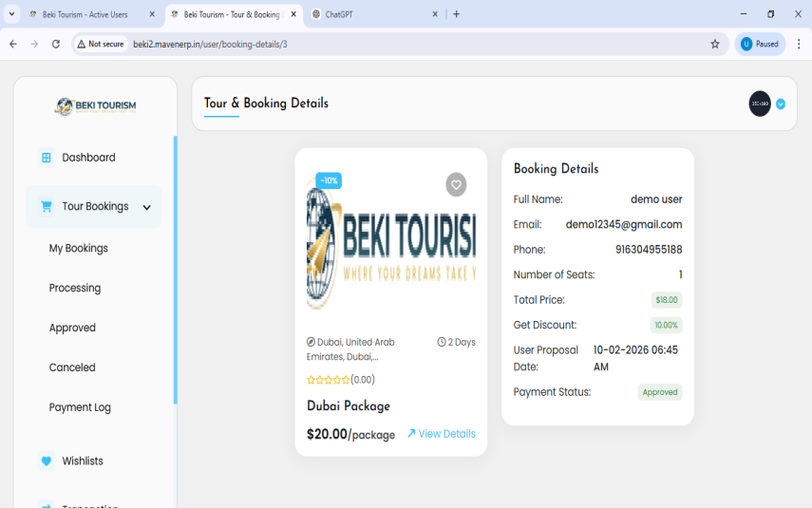812x508 pixels.
Task: Select the Payment Log menu item
Action: [80, 407]
